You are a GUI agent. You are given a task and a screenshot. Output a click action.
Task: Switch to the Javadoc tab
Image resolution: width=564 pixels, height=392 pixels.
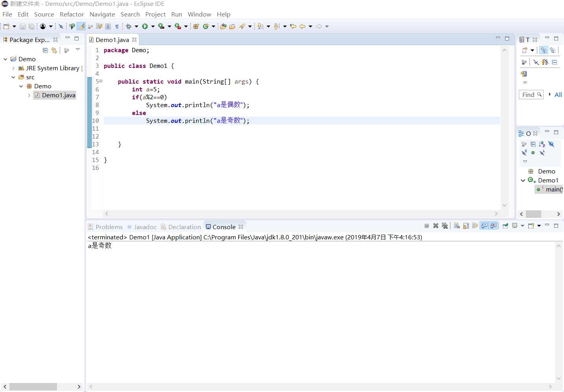pyautogui.click(x=141, y=227)
